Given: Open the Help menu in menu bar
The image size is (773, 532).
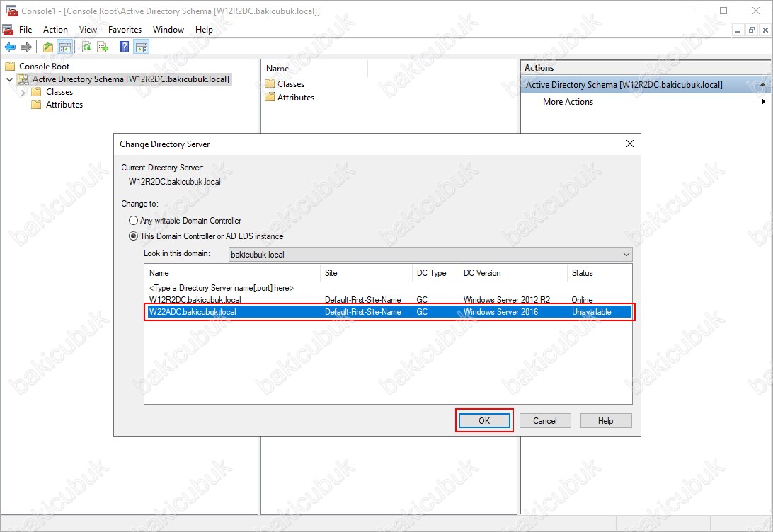Looking at the screenshot, I should pyautogui.click(x=204, y=30).
